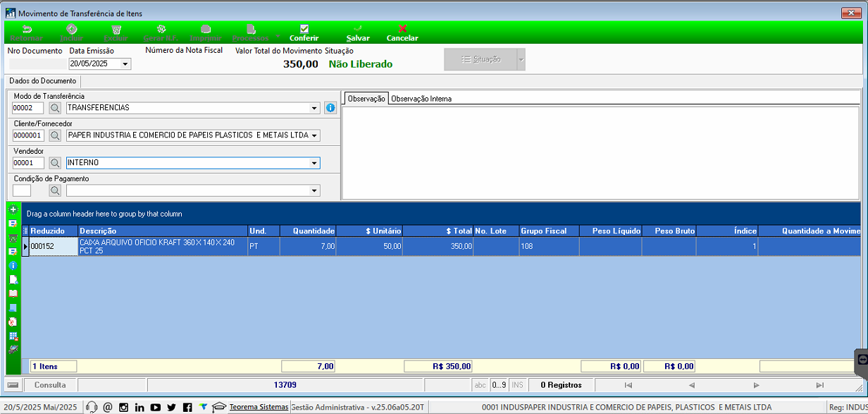
Task: Open the Processos toolbar menu
Action: pos(250,32)
